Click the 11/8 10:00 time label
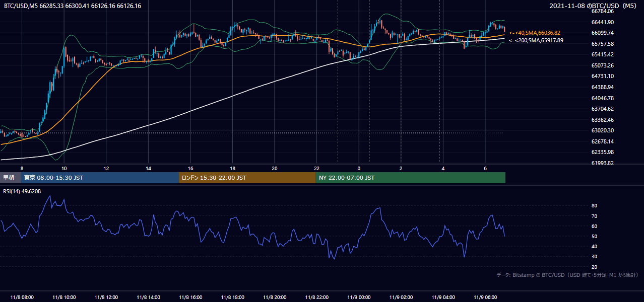Image resolution: width=644 pixels, height=302 pixels. (x=64, y=297)
